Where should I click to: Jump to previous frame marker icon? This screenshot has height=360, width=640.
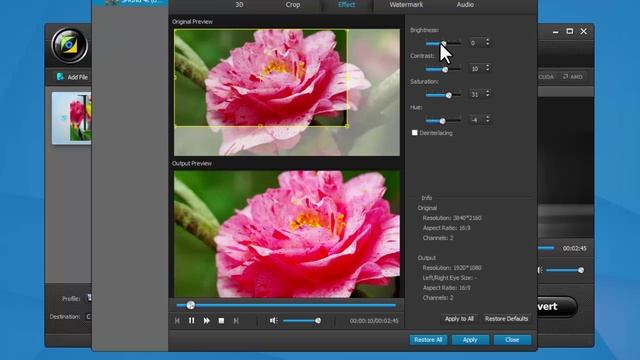[177, 321]
